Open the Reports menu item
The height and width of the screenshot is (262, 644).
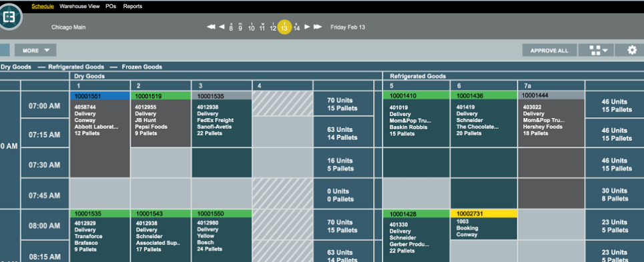[133, 6]
